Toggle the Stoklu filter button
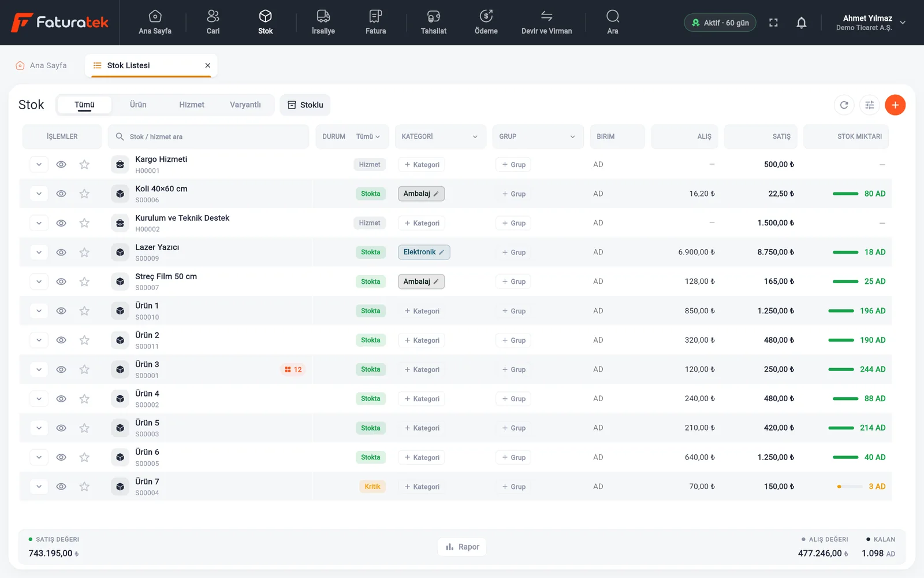 pos(305,105)
